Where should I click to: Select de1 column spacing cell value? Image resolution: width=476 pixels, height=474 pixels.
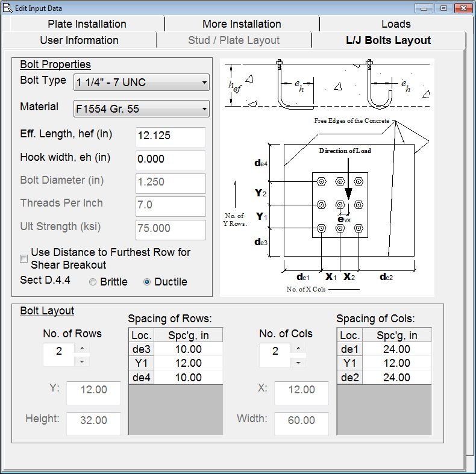396,349
